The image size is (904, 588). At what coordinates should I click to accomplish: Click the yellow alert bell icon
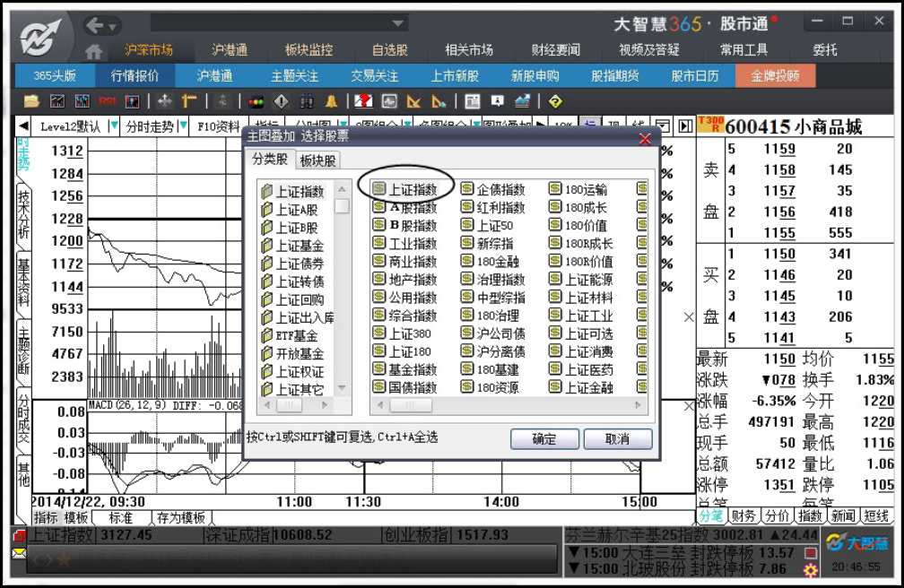(331, 102)
